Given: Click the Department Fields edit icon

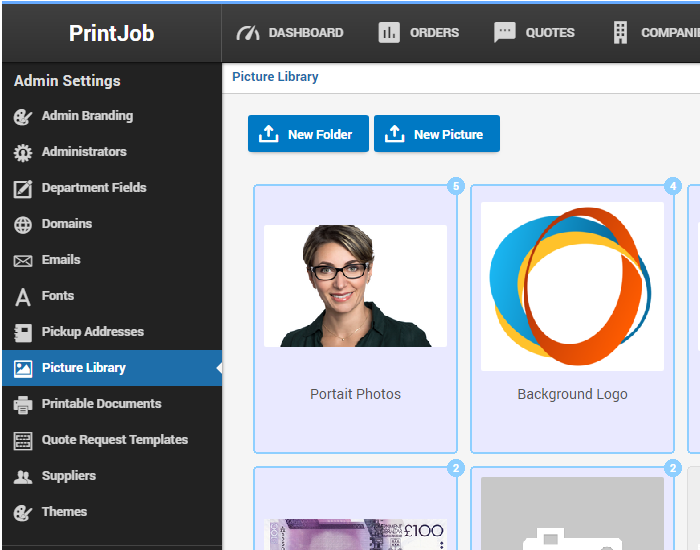Looking at the screenshot, I should pos(22,189).
